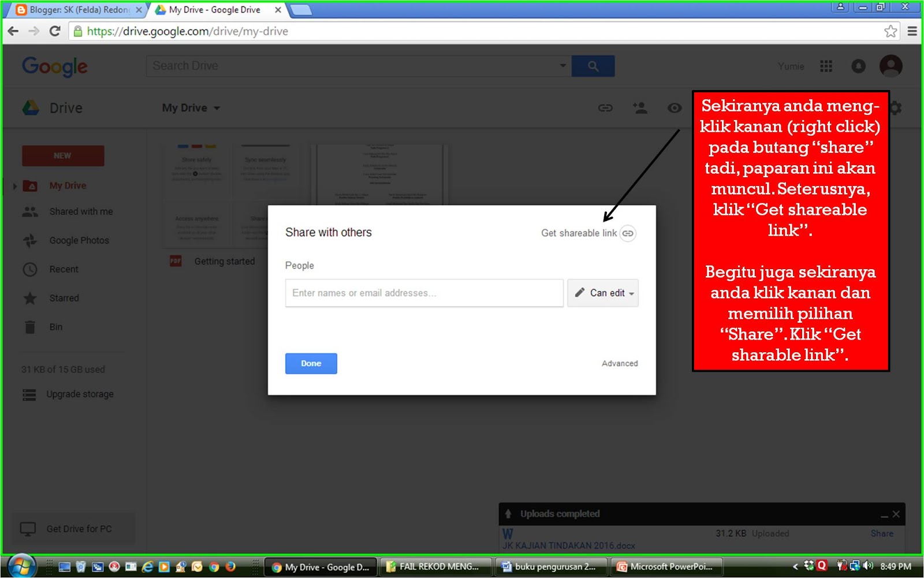Reload the page
The height and width of the screenshot is (578, 924).
click(x=55, y=31)
